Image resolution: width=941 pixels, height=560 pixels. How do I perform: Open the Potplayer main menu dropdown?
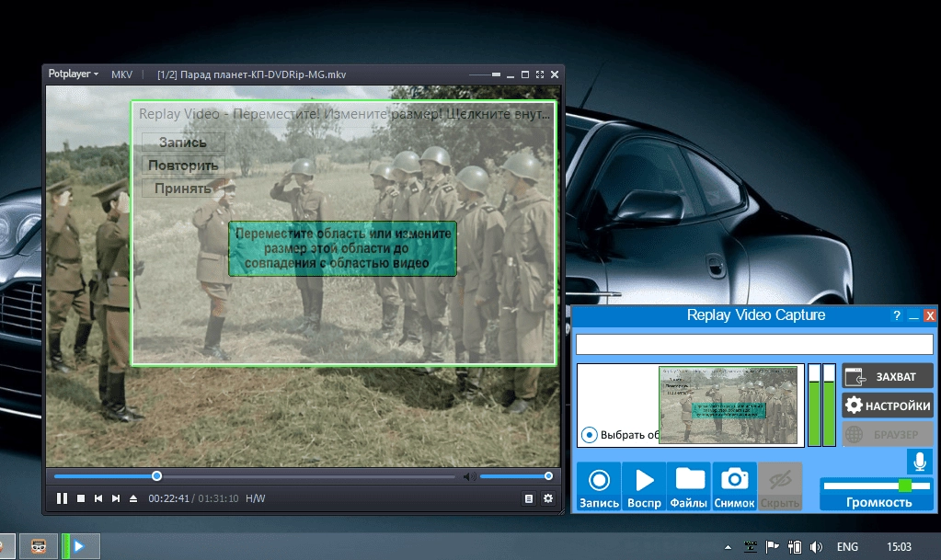click(74, 74)
